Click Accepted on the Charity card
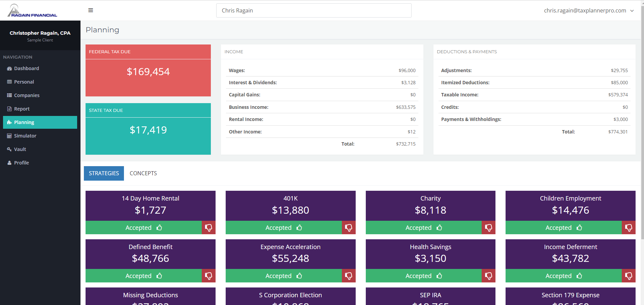This screenshot has height=305, width=644. 424,228
